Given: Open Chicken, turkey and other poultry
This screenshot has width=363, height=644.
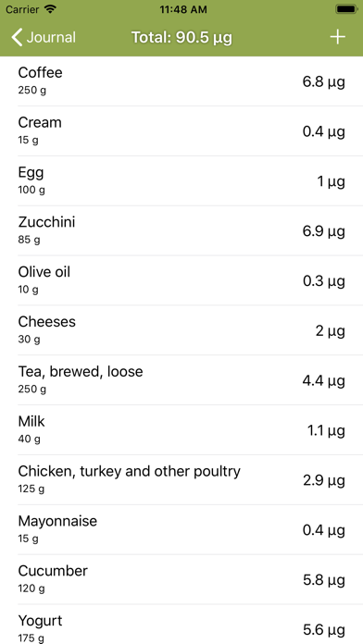Looking at the screenshot, I should 181,479.
